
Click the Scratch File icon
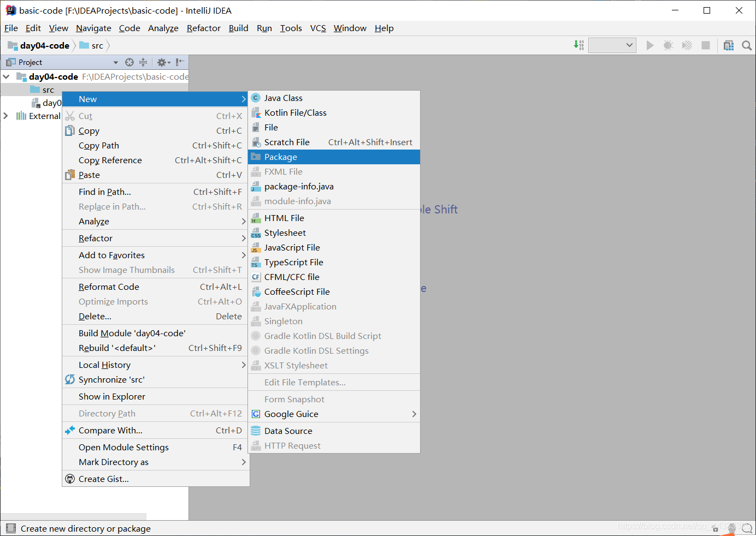pos(256,142)
